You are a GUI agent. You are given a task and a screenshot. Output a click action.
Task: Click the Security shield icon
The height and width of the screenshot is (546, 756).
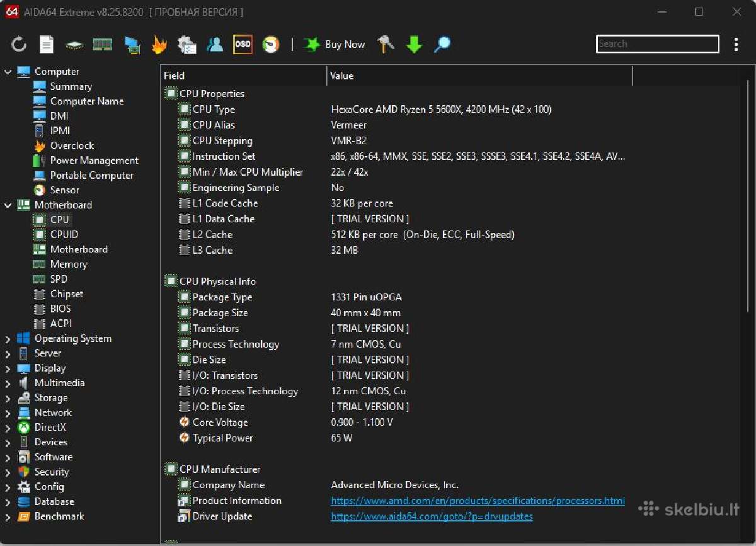click(x=24, y=472)
